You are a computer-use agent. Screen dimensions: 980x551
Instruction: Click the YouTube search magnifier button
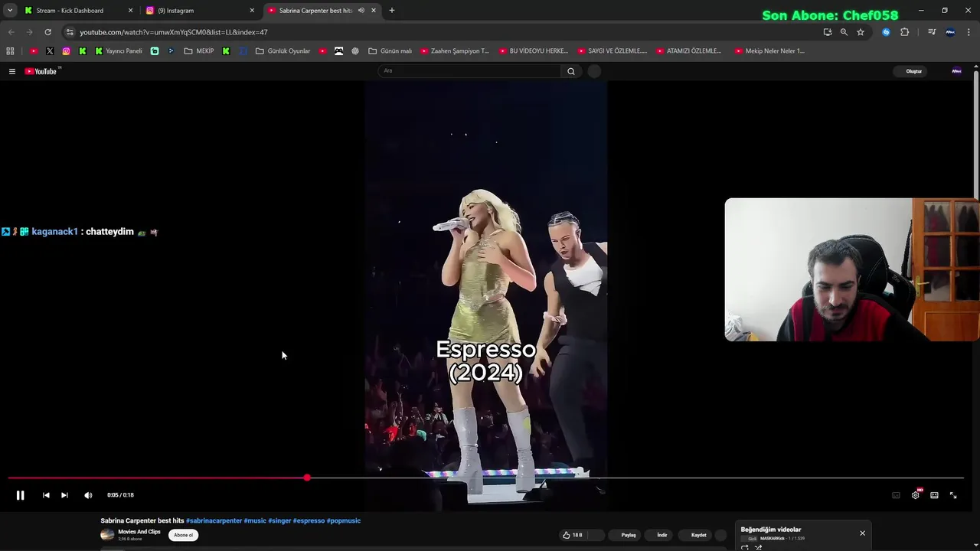coord(571,71)
